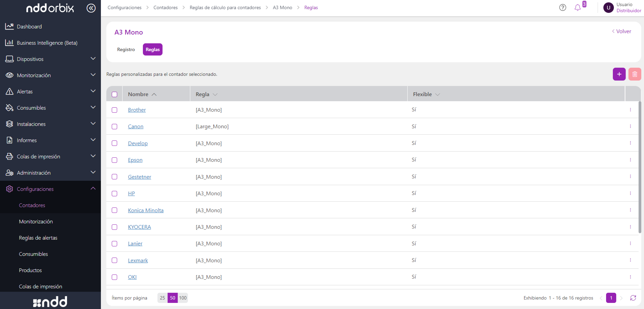This screenshot has width=644, height=309.
Task: Click the add rule plus button
Action: [619, 74]
